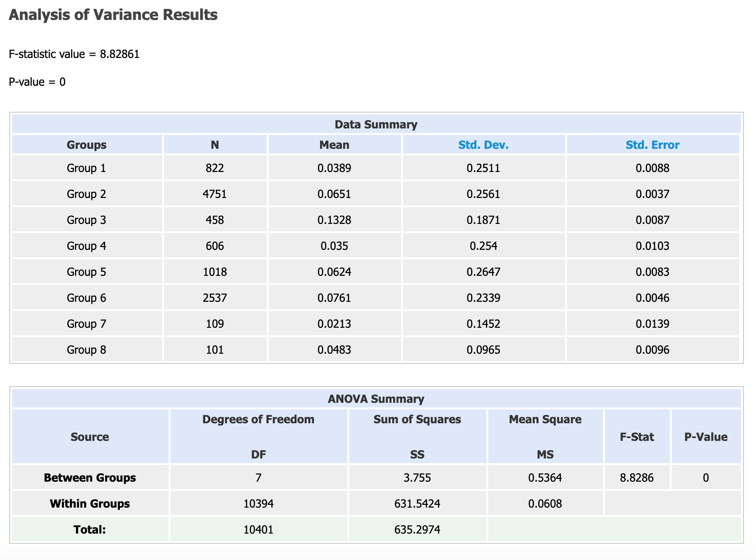This screenshot has width=756, height=560.
Task: Click the std. dev. value 0.2339
Action: [x=484, y=298]
